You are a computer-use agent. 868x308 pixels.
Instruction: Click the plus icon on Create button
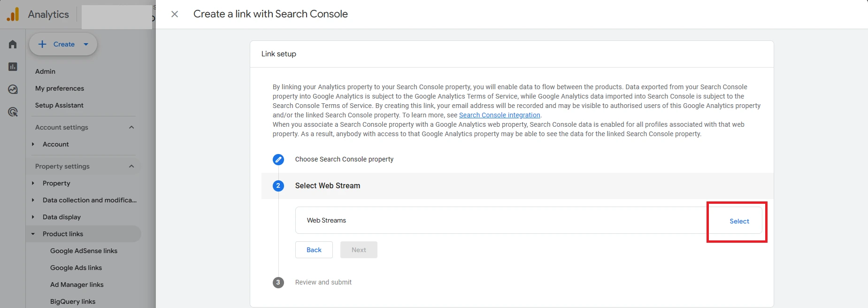(42, 44)
